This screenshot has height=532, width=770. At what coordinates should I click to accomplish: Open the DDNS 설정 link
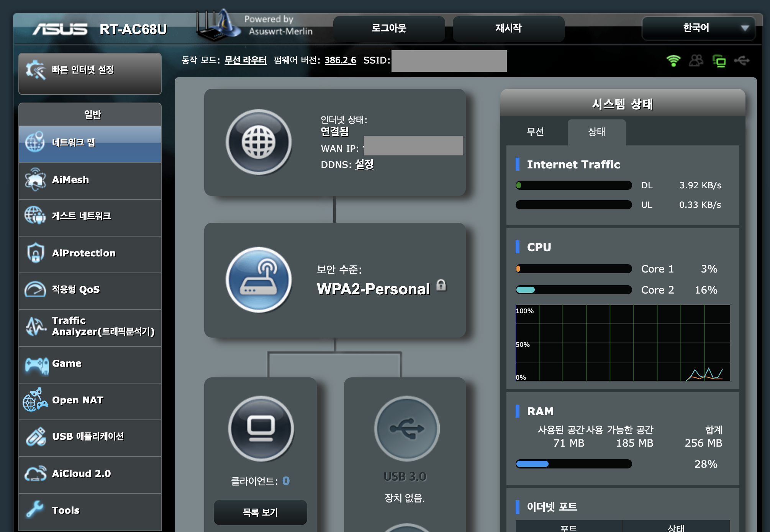point(364,165)
